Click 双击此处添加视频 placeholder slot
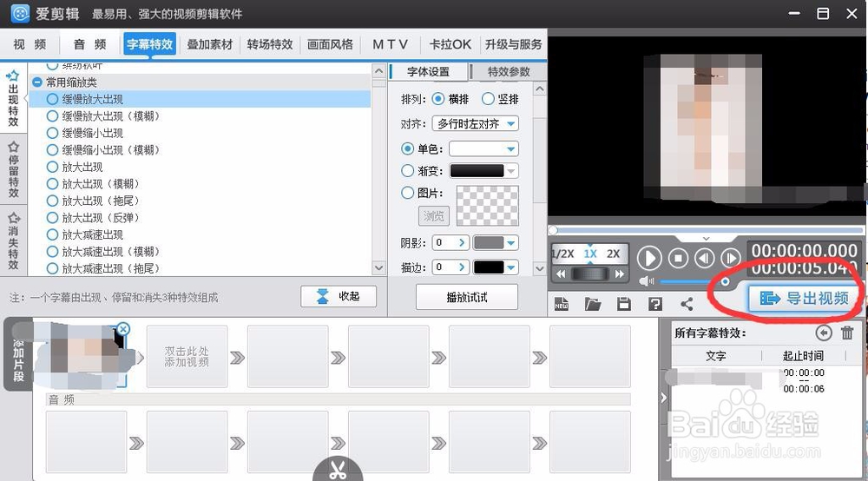The image size is (868, 481). coord(187,357)
